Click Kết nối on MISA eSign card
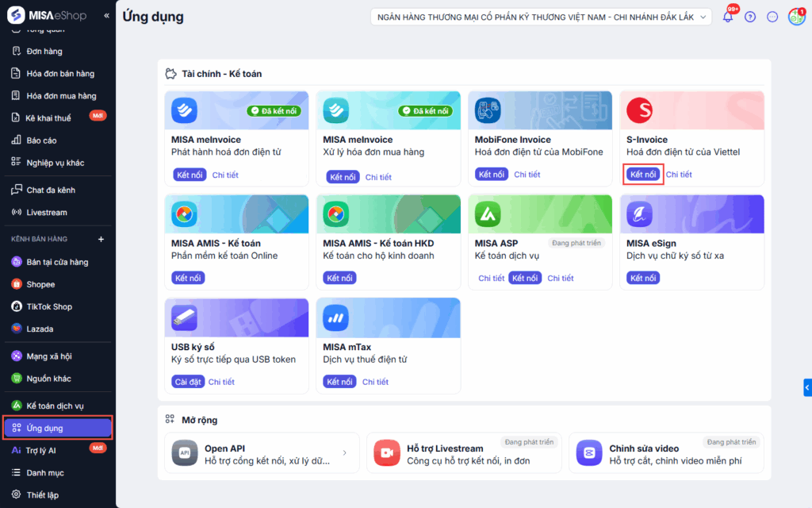The height and width of the screenshot is (508, 812). coord(643,279)
